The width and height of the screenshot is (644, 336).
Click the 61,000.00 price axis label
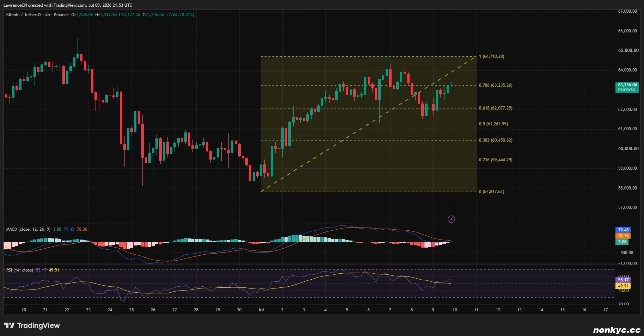coord(627,129)
